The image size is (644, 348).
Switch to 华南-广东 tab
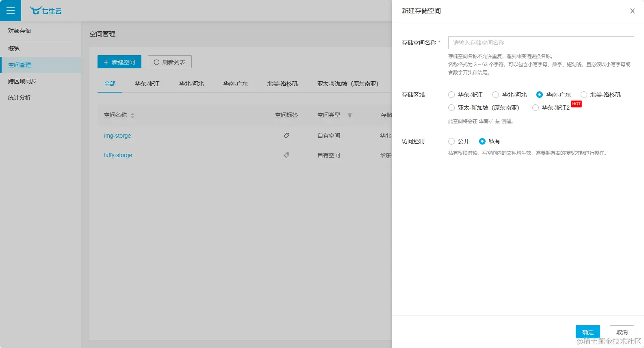click(235, 84)
